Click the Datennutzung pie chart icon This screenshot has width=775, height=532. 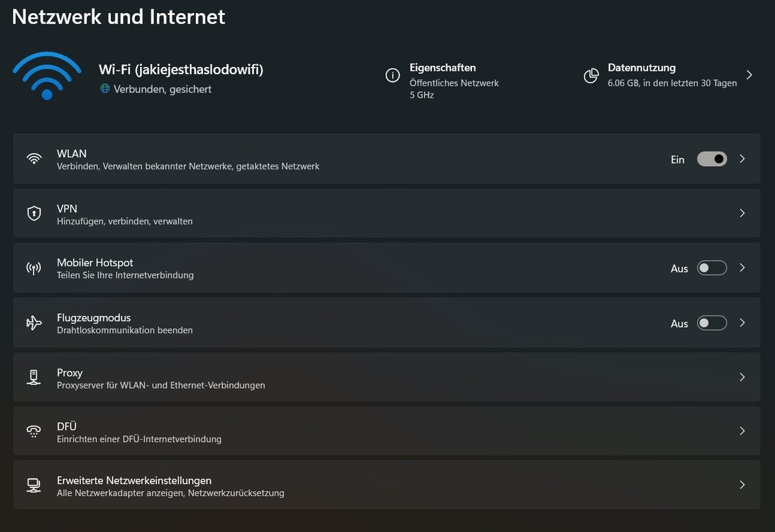pos(591,76)
